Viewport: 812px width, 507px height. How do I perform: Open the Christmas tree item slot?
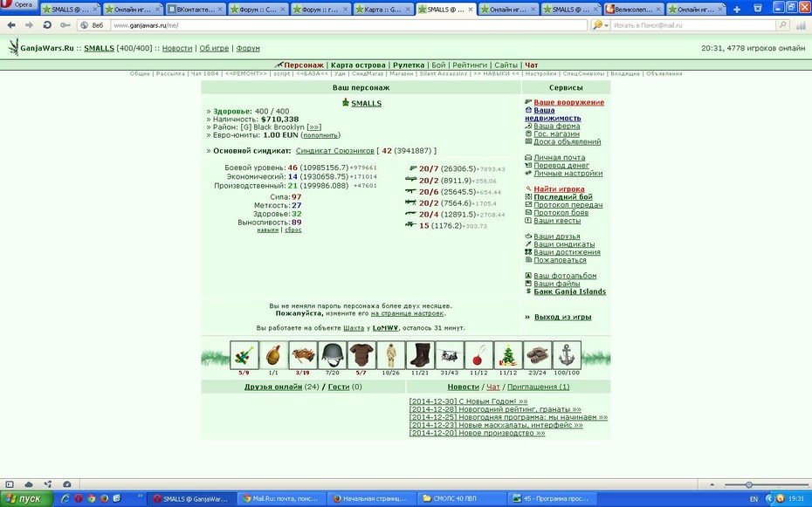click(x=508, y=355)
